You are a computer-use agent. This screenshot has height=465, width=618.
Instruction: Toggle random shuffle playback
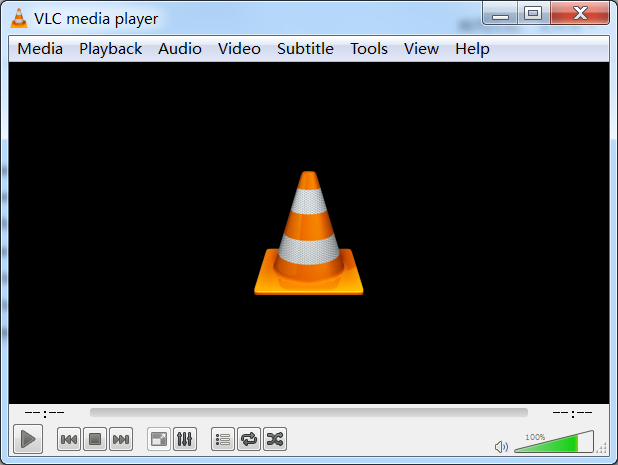coord(275,439)
